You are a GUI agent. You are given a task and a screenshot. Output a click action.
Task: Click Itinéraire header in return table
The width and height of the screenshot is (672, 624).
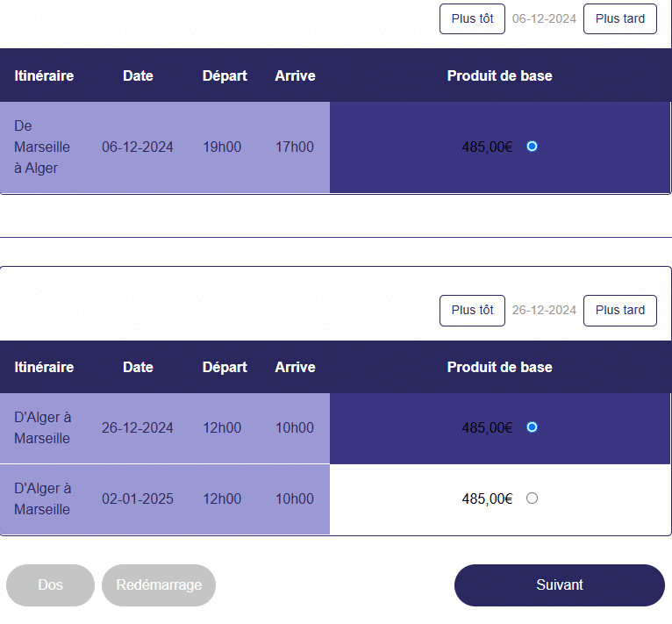(x=44, y=368)
